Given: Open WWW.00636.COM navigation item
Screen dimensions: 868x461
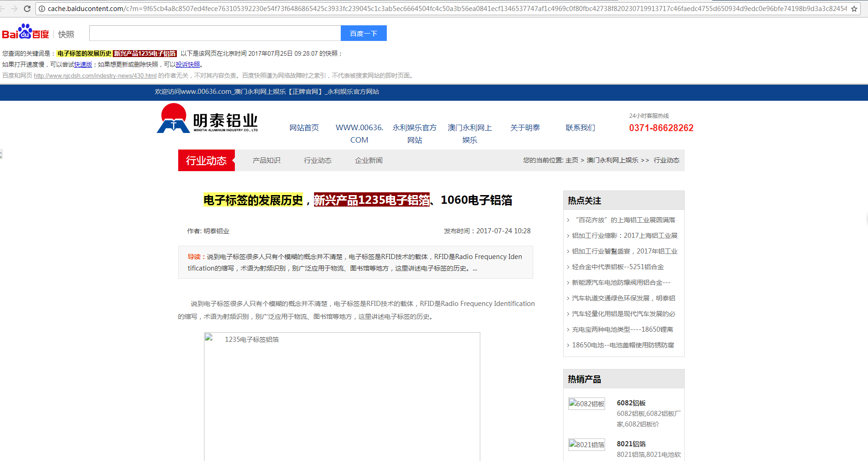Looking at the screenshot, I should [359, 134].
